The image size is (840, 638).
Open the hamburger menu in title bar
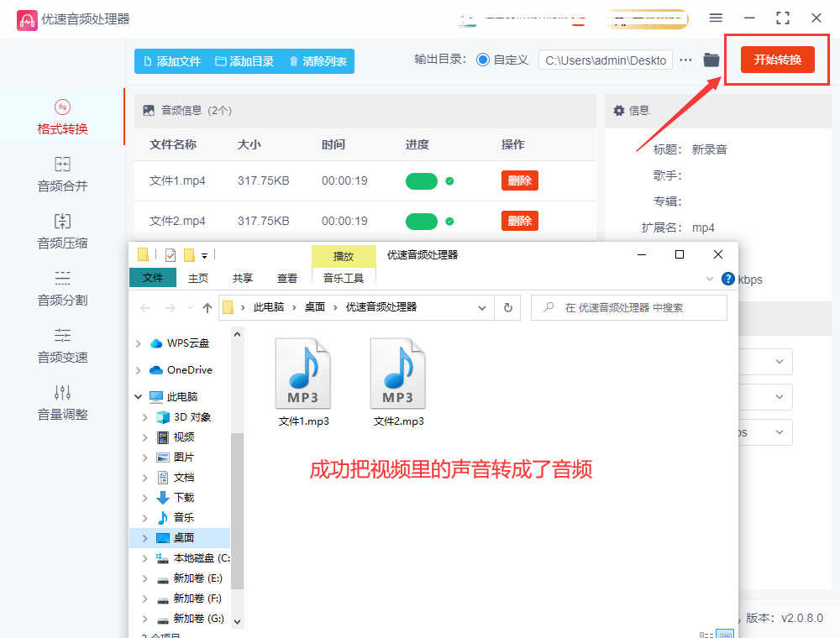point(716,18)
